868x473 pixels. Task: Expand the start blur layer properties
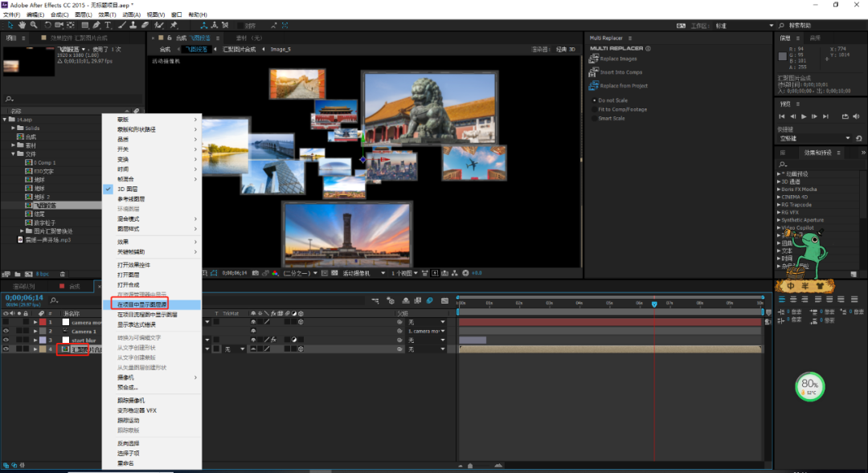tap(35, 340)
